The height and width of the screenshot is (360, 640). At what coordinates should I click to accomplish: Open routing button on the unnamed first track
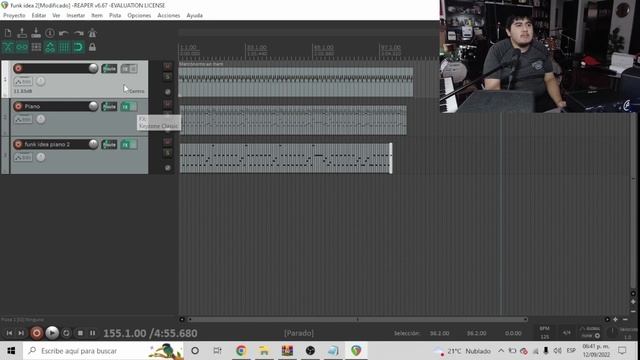click(109, 69)
